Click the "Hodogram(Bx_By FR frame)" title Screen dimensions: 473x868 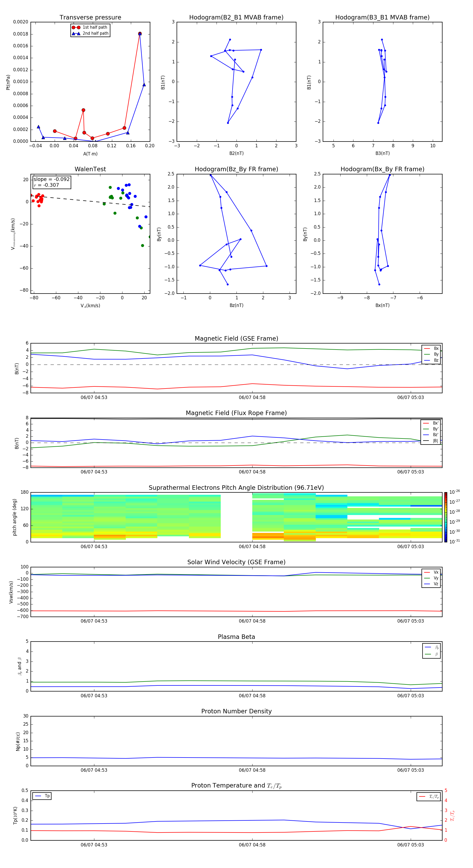(382, 169)
